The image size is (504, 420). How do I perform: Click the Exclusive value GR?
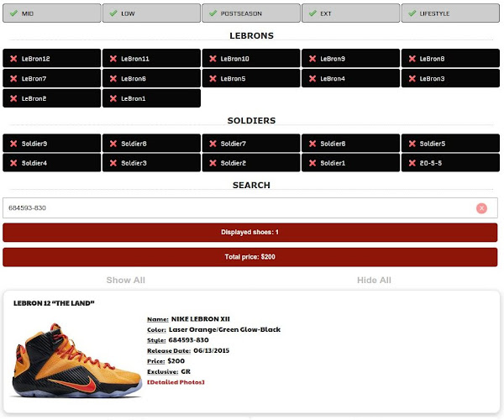tap(186, 371)
